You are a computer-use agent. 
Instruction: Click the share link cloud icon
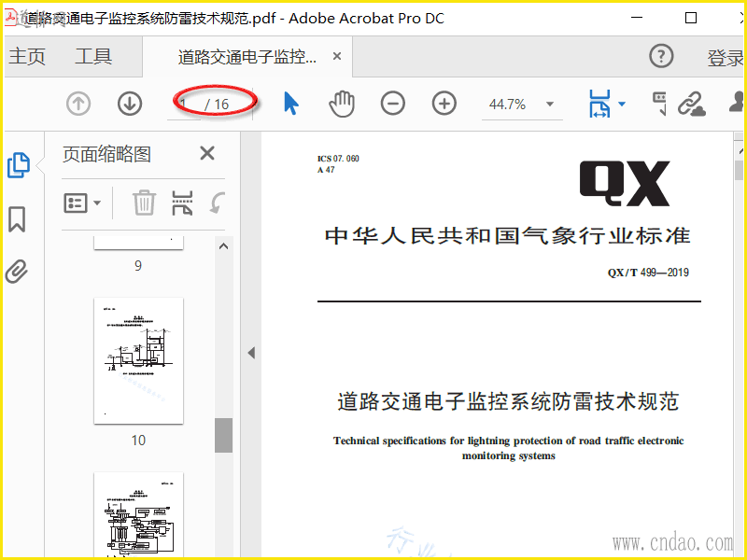coord(692,104)
